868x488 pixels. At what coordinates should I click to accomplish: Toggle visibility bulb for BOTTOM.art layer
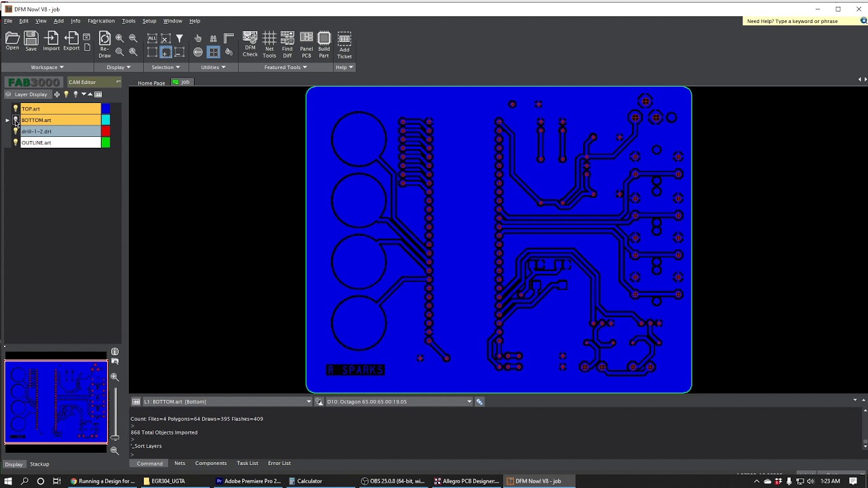pyautogui.click(x=16, y=120)
